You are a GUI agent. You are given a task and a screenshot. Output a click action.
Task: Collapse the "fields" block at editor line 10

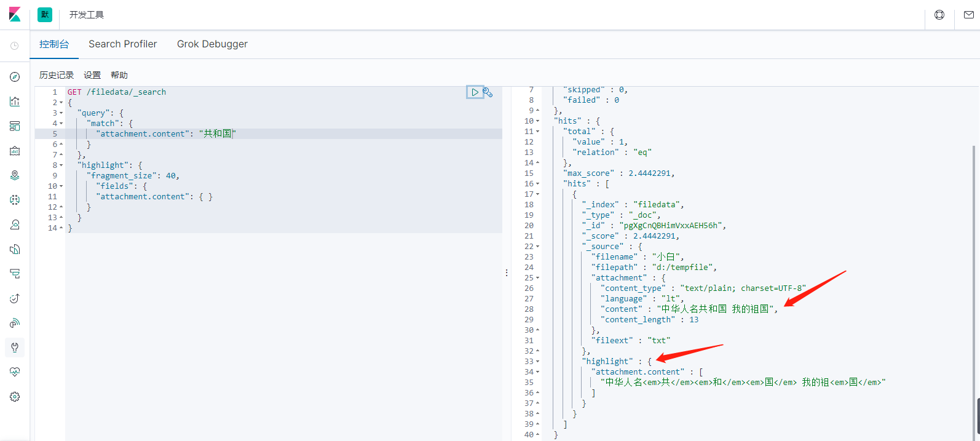point(61,186)
